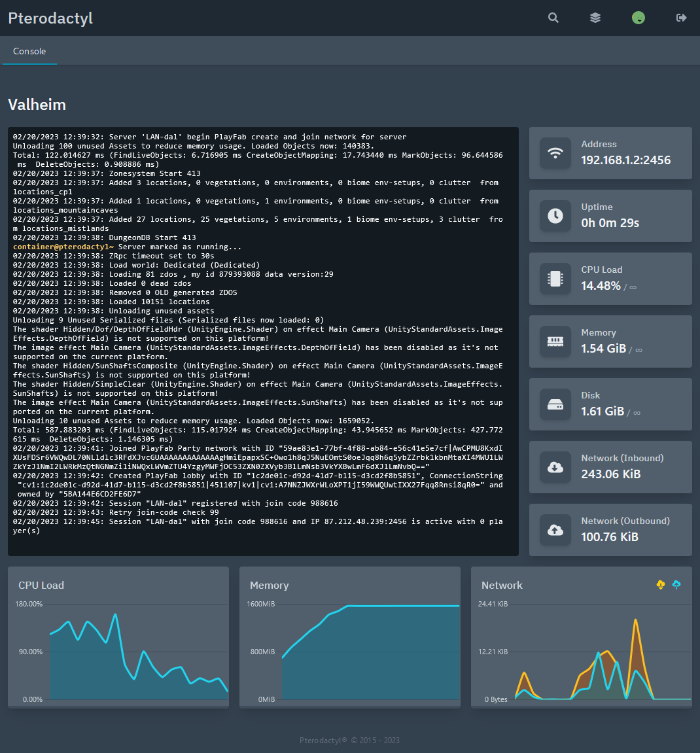700x753 pixels.
Task: Click the servers layers icon
Action: 595,18
